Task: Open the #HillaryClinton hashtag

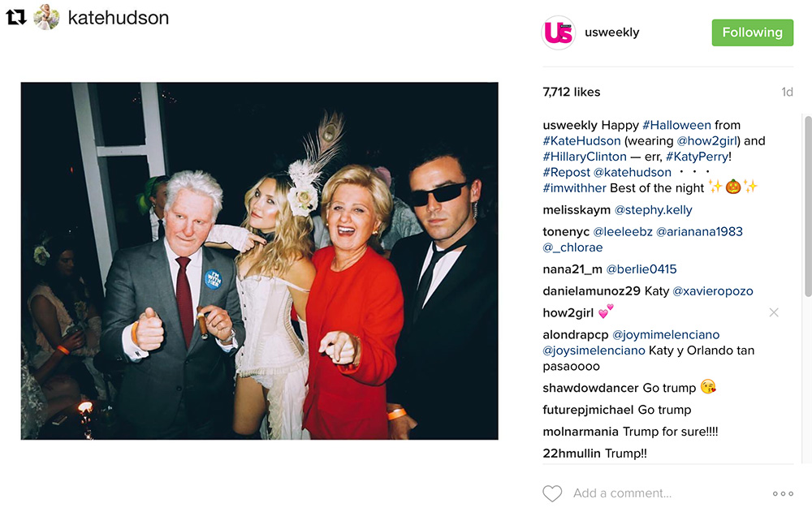Action: point(585,157)
